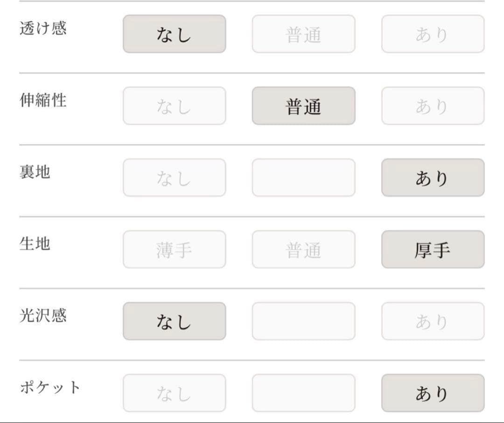Click the 透け感 row label
Screen dimensions: 504x423
43,28
